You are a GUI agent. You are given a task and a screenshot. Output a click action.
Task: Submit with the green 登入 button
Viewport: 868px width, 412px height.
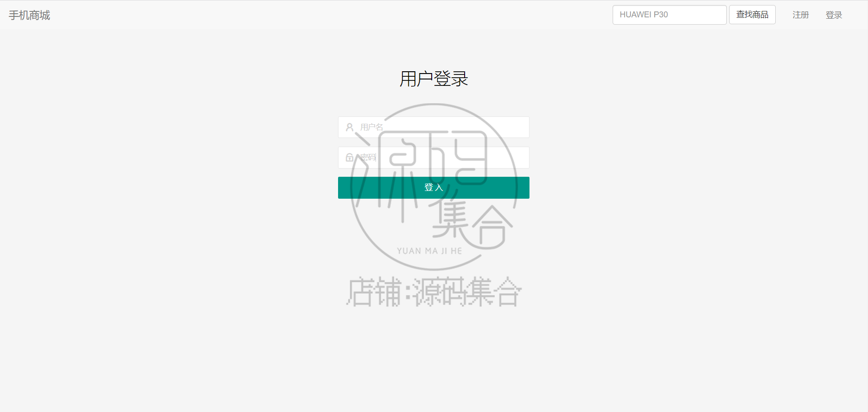point(434,188)
